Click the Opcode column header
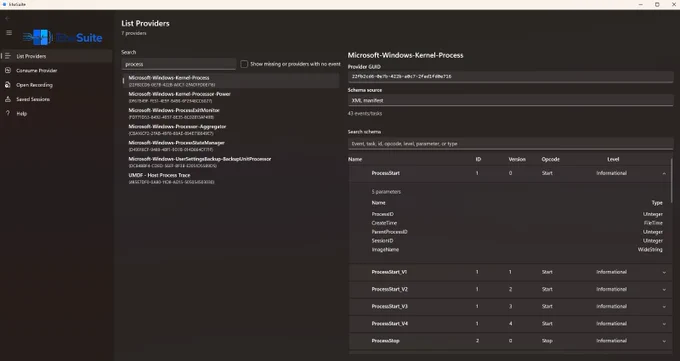This screenshot has height=361, width=680. coord(550,159)
